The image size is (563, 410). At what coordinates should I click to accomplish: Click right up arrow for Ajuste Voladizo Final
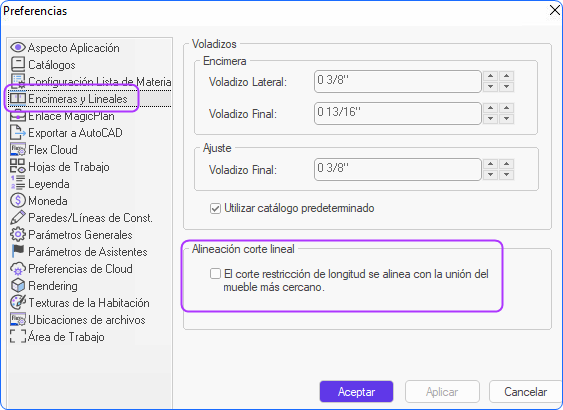pos(507,164)
